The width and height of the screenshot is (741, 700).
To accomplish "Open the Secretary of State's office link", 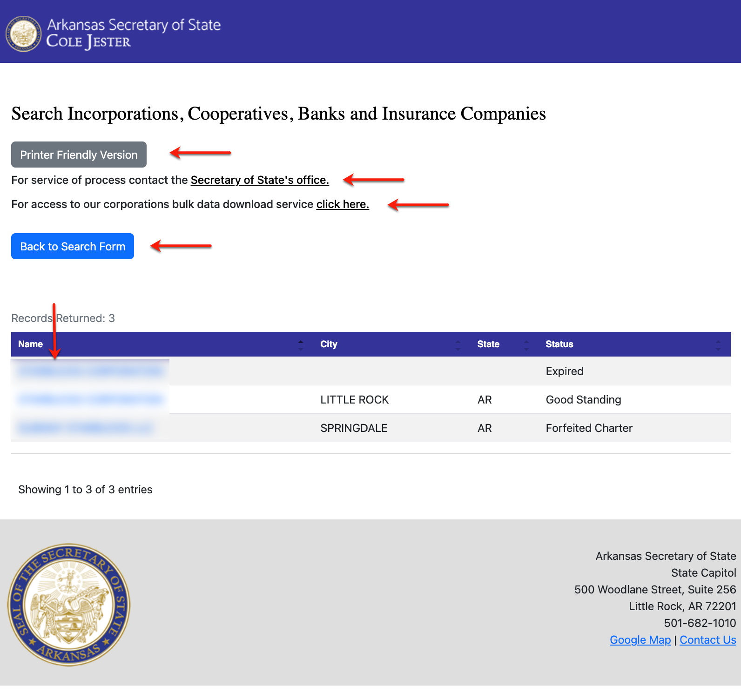I will click(260, 180).
